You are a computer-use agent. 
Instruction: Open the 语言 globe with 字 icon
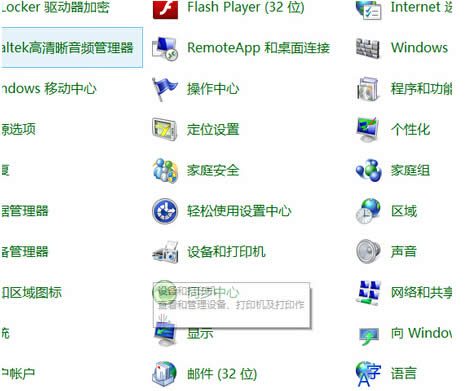point(368,374)
